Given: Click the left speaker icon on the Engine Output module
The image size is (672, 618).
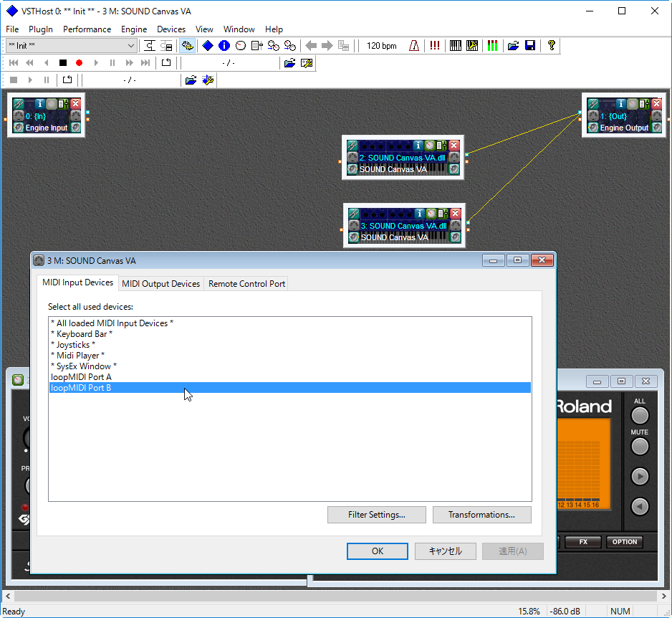Looking at the screenshot, I should (593, 128).
